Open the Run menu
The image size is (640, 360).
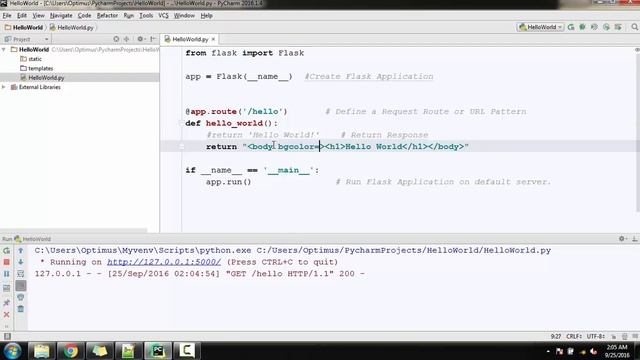(x=129, y=16)
